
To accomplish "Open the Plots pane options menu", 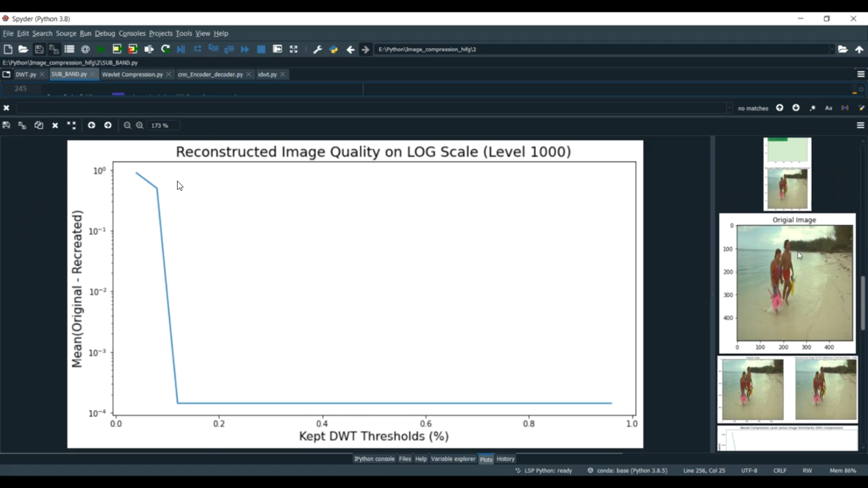I will point(860,125).
